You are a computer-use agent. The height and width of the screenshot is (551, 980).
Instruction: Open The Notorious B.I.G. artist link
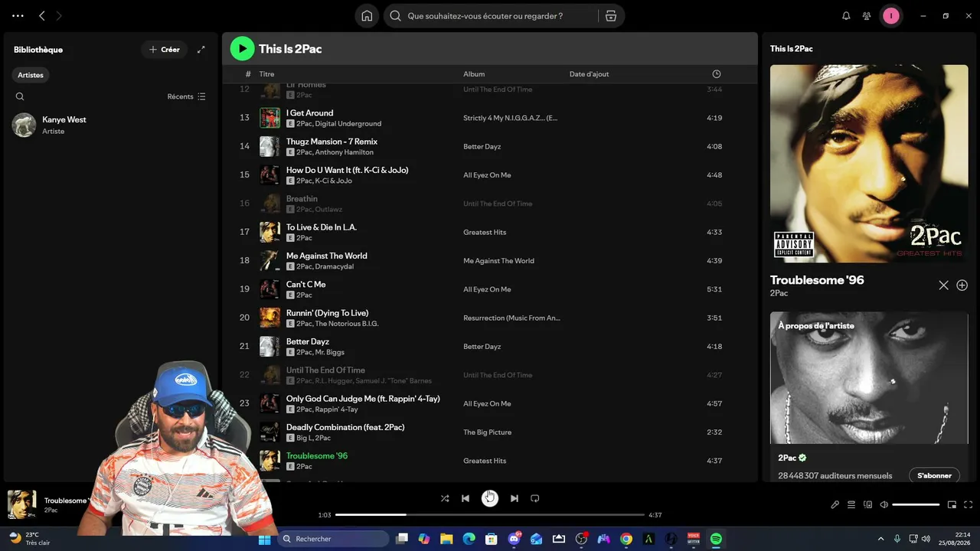[347, 324]
